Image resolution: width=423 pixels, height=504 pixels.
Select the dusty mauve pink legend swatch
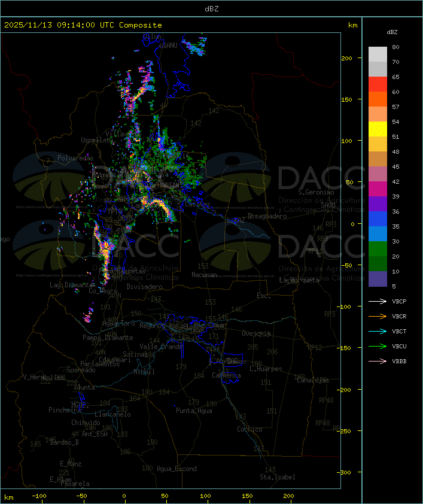[378, 174]
